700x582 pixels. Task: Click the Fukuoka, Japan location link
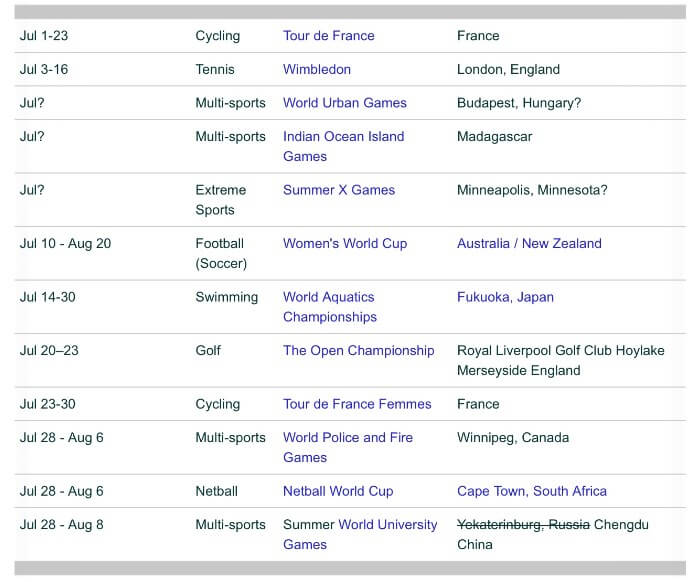coord(505,297)
